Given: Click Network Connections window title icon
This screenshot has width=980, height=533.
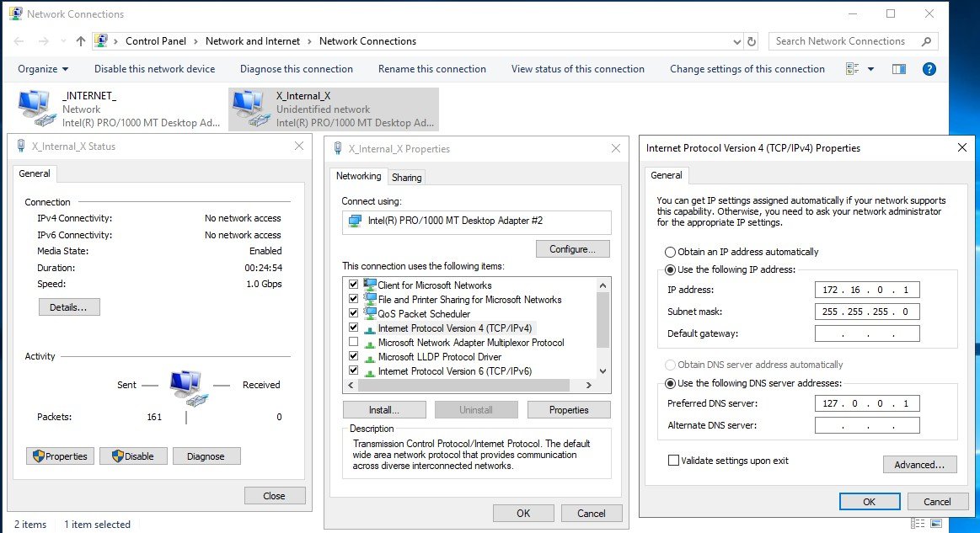Looking at the screenshot, I should tap(16, 13).
